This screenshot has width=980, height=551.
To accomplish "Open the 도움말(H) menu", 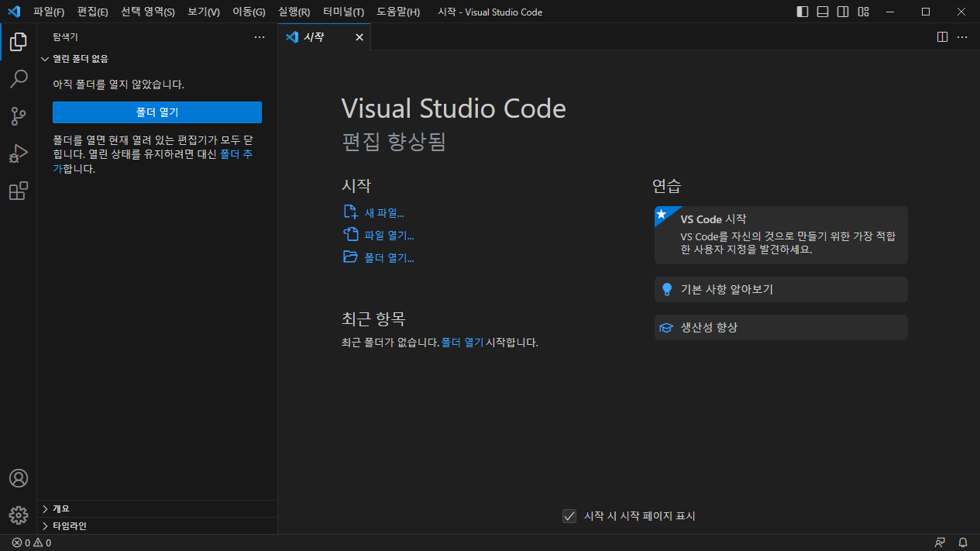I will tap(398, 12).
